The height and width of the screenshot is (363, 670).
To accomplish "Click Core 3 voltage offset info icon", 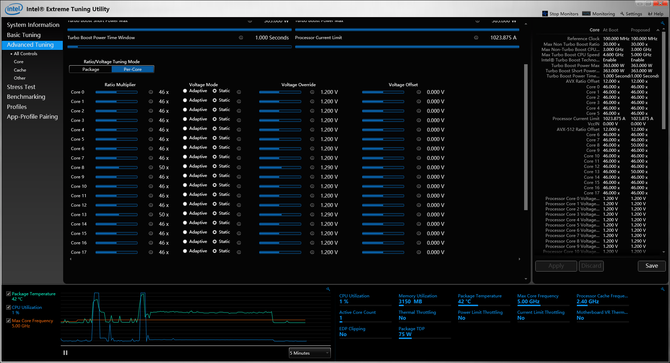I will (419, 120).
